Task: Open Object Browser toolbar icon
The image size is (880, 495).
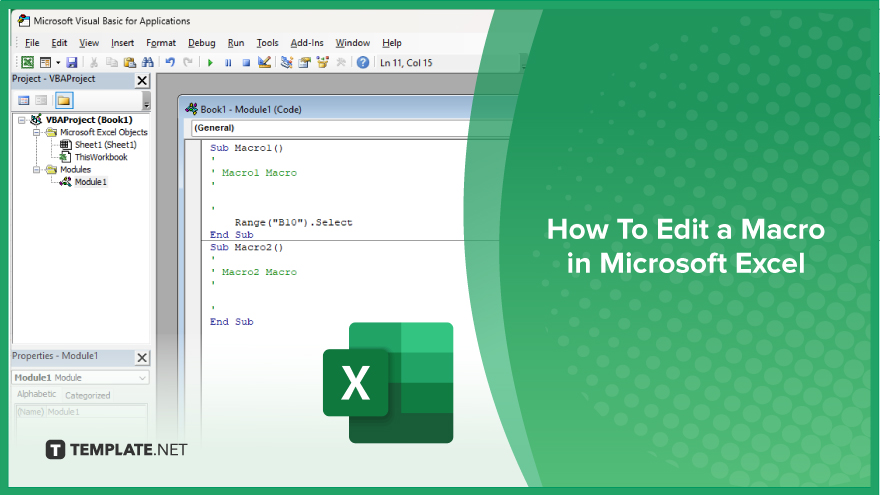Action: [x=322, y=62]
